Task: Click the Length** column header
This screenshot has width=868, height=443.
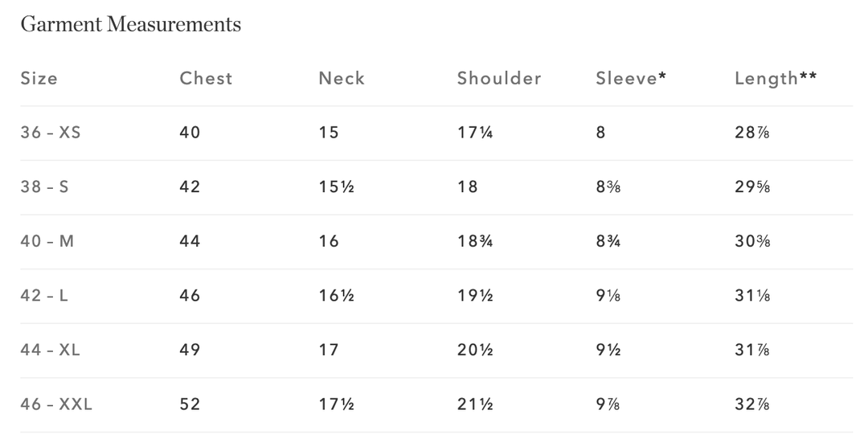Action: [x=776, y=79]
